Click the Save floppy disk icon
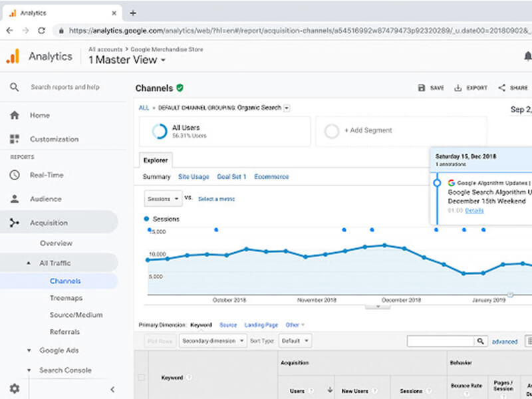The height and width of the screenshot is (399, 532). tap(422, 88)
